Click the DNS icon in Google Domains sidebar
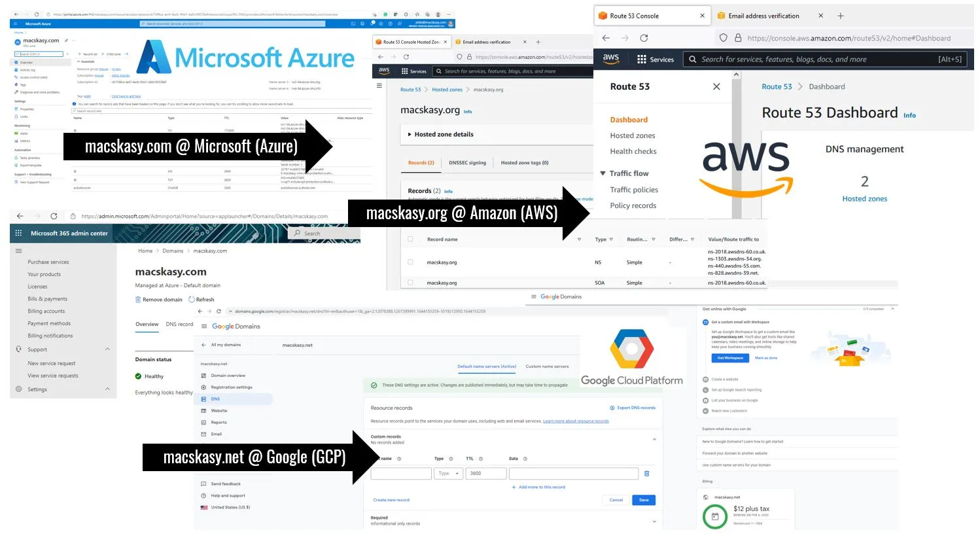This screenshot has width=980, height=549. pyautogui.click(x=204, y=399)
